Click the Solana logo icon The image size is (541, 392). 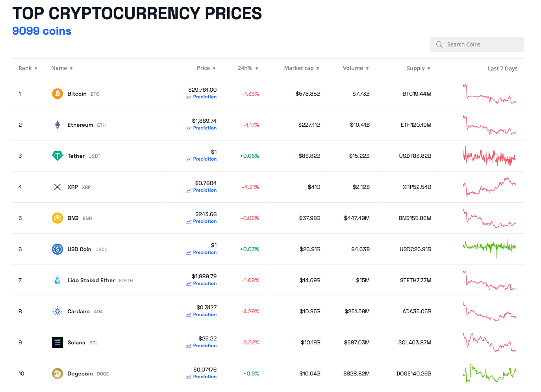tap(57, 342)
